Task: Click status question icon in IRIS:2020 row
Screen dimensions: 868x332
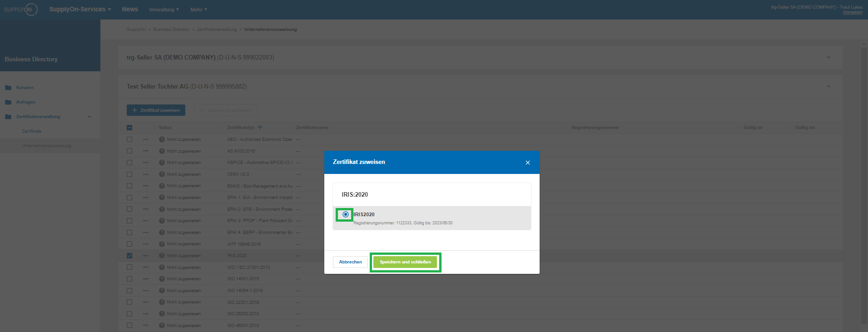Action: tap(162, 256)
